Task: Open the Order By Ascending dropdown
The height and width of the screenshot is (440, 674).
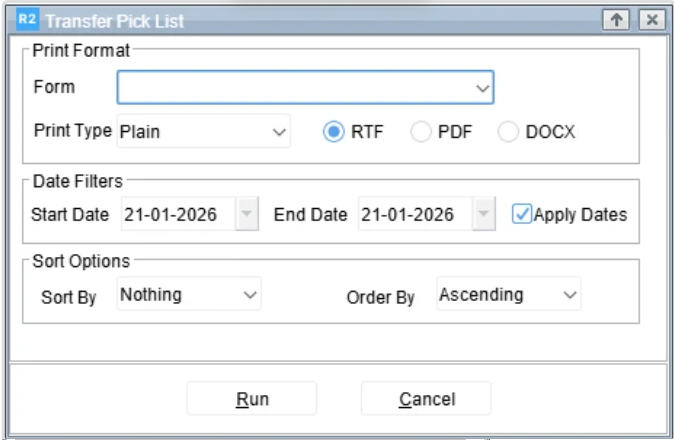Action: click(x=509, y=295)
